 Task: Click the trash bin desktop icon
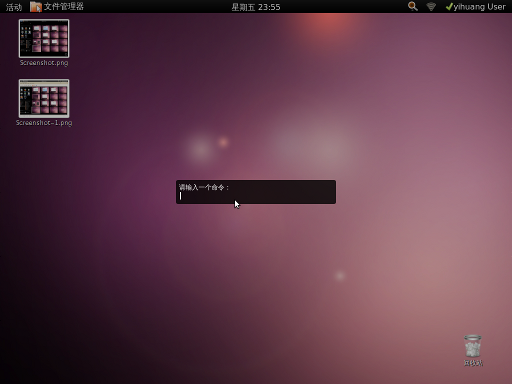point(473,346)
